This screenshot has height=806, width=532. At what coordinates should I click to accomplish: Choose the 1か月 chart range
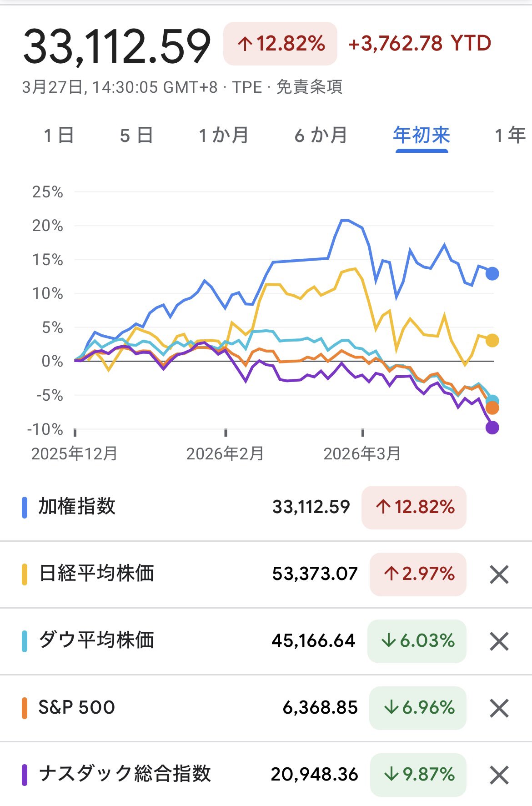point(223,136)
